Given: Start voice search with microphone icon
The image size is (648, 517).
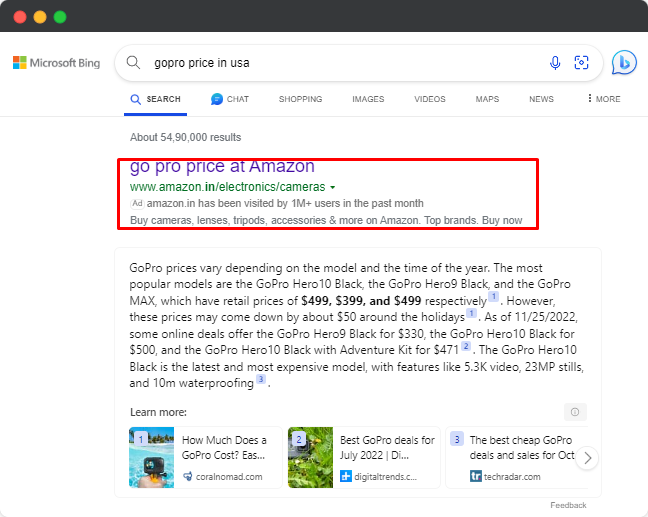Looking at the screenshot, I should (555, 63).
